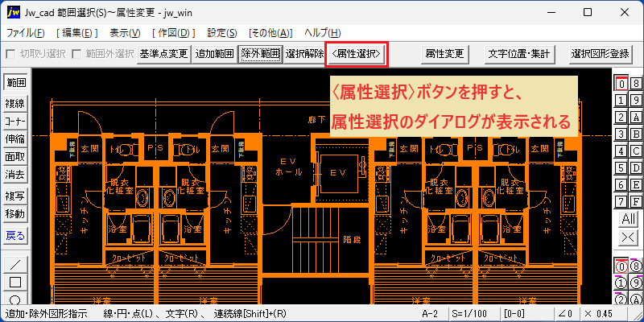Click the All layers button
This screenshot has height=322, width=644.
click(x=629, y=219)
